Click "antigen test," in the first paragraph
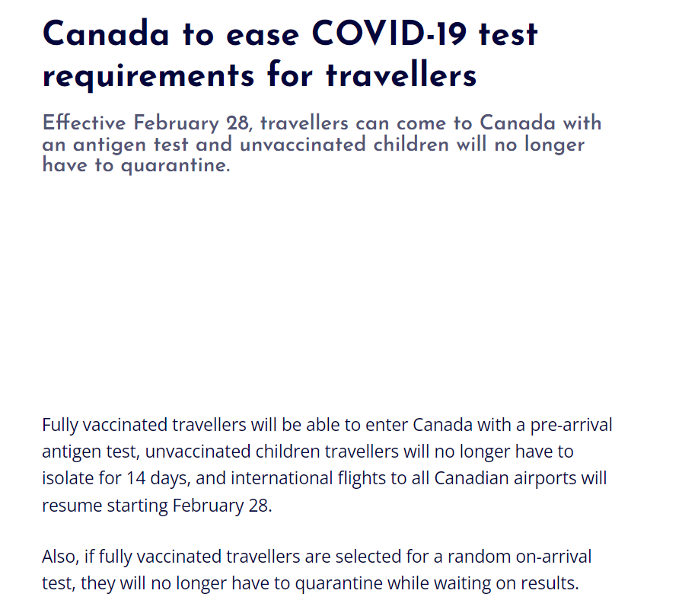This screenshot has height=616, width=682. [x=91, y=452]
